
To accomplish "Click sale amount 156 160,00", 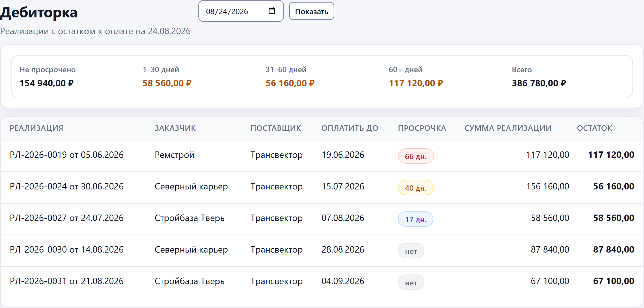I will (548, 187).
